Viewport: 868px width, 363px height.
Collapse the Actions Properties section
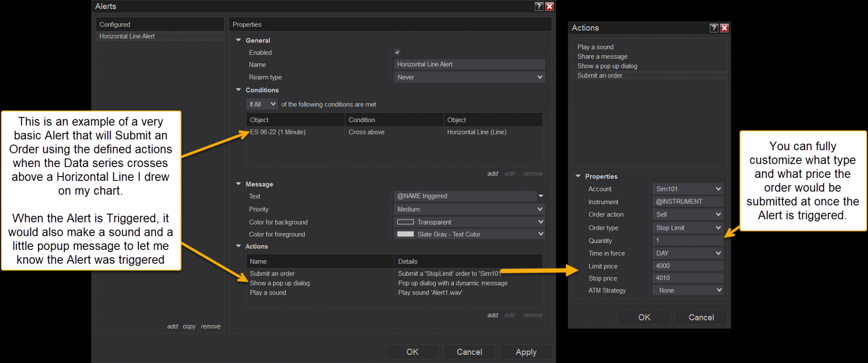click(578, 176)
